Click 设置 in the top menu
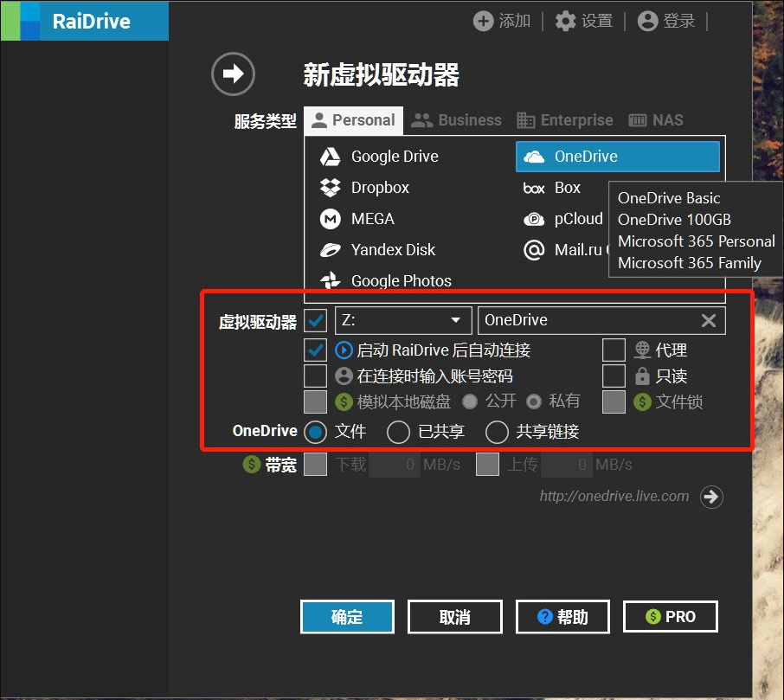Screen dimensions: 784x700 pos(597,21)
